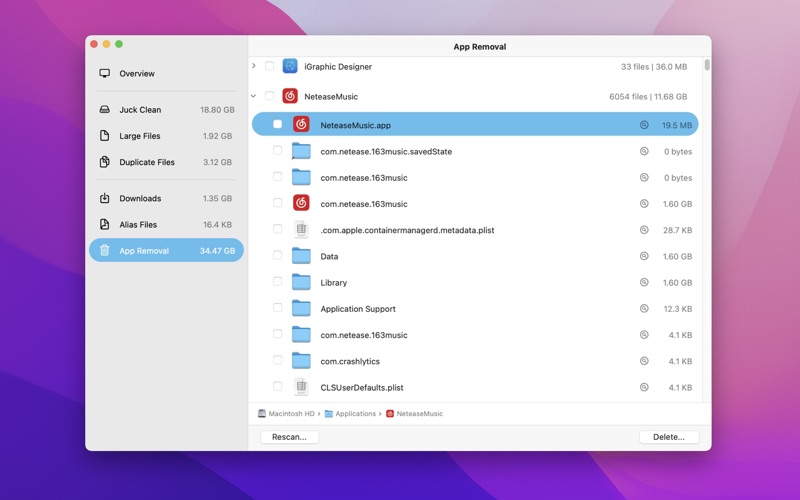Select Applications in the path bar
Screen dimensions: 800x500
(x=355, y=414)
